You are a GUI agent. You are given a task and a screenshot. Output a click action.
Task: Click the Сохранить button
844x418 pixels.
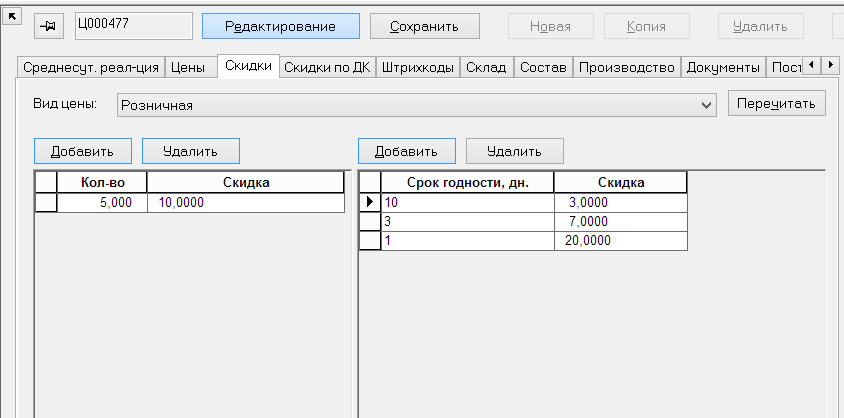point(424,26)
